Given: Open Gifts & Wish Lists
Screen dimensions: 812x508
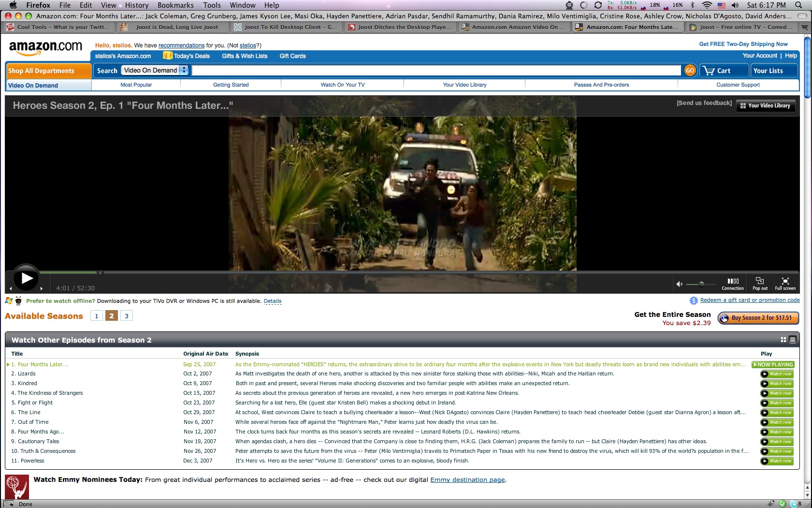Looking at the screenshot, I should (x=245, y=56).
